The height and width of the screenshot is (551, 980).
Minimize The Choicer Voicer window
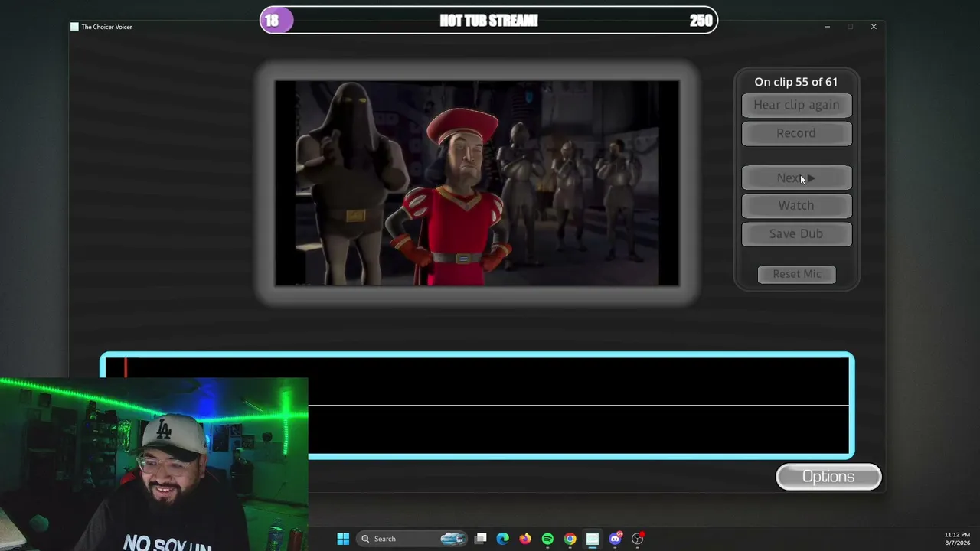point(827,27)
